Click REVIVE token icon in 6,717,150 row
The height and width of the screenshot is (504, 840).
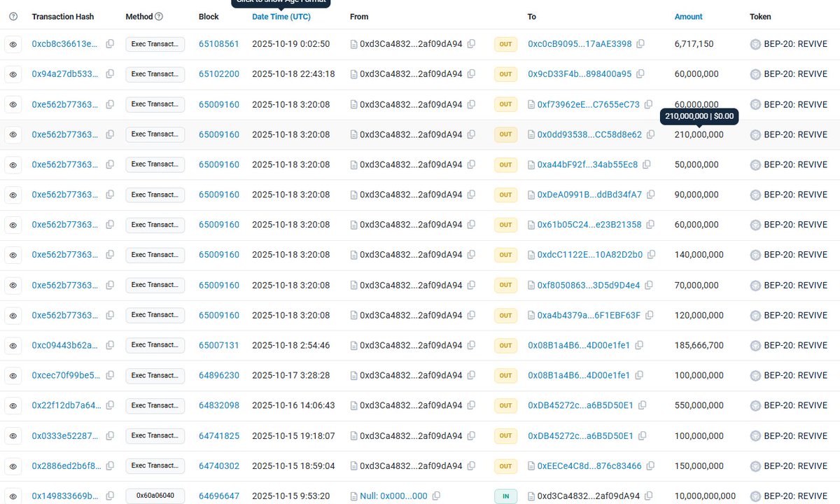[x=755, y=44]
